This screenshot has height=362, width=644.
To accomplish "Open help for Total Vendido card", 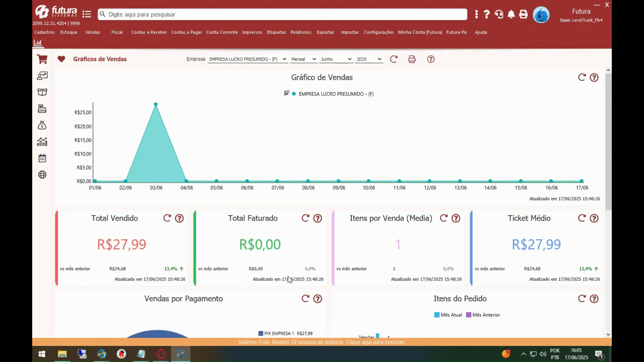I will [x=179, y=218].
